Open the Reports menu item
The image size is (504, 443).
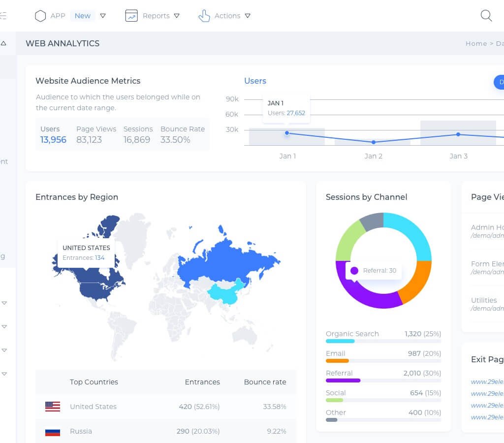(156, 16)
